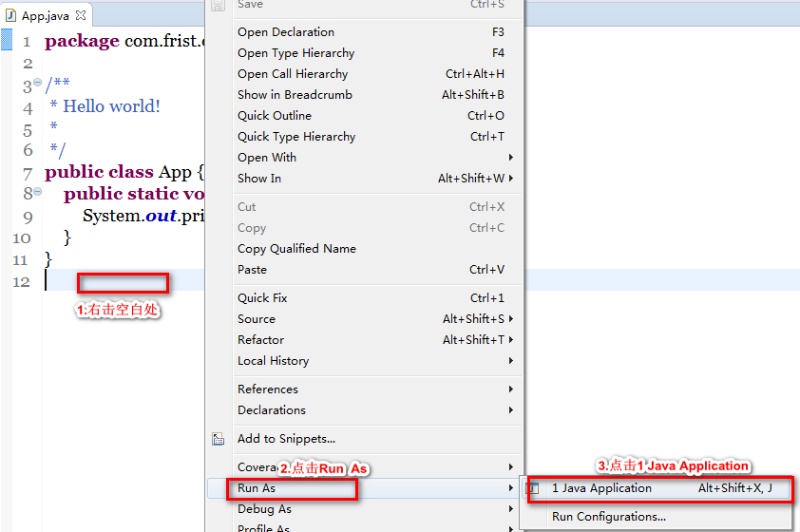Collapse the main method fold on line 8

click(x=37, y=191)
